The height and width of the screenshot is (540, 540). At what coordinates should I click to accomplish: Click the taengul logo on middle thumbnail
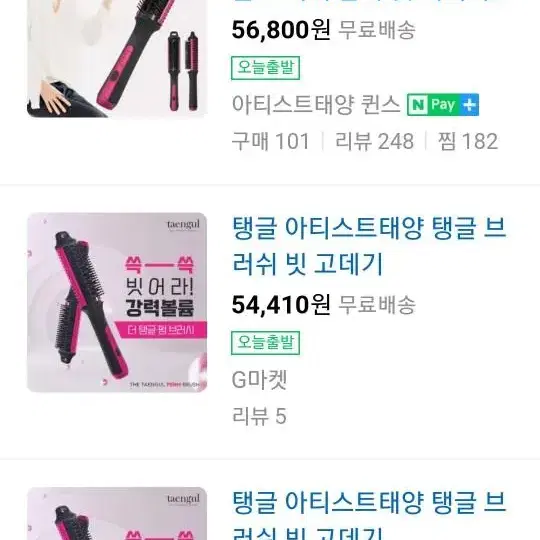click(183, 225)
